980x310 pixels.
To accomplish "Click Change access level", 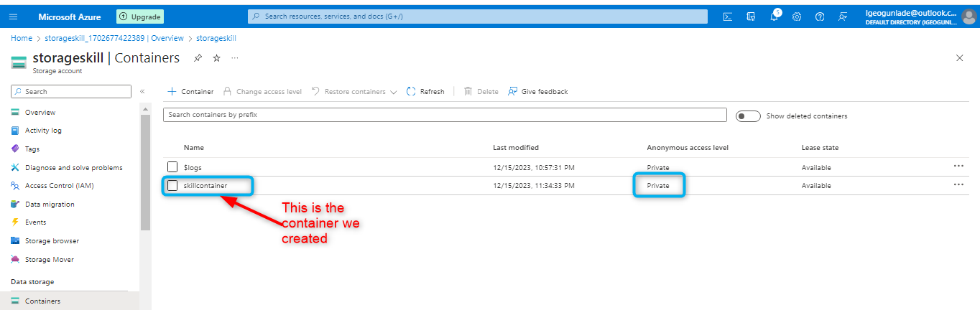I will [262, 91].
